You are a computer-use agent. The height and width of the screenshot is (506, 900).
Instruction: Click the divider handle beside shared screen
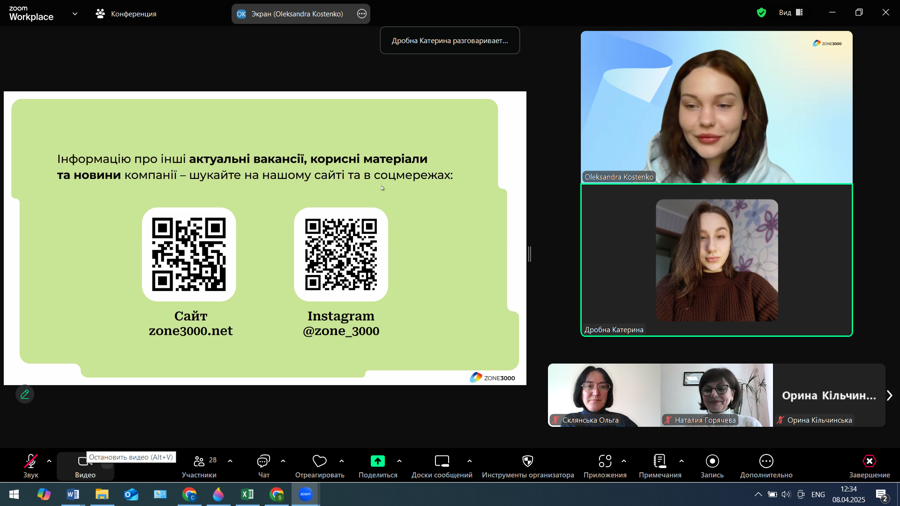(x=529, y=254)
